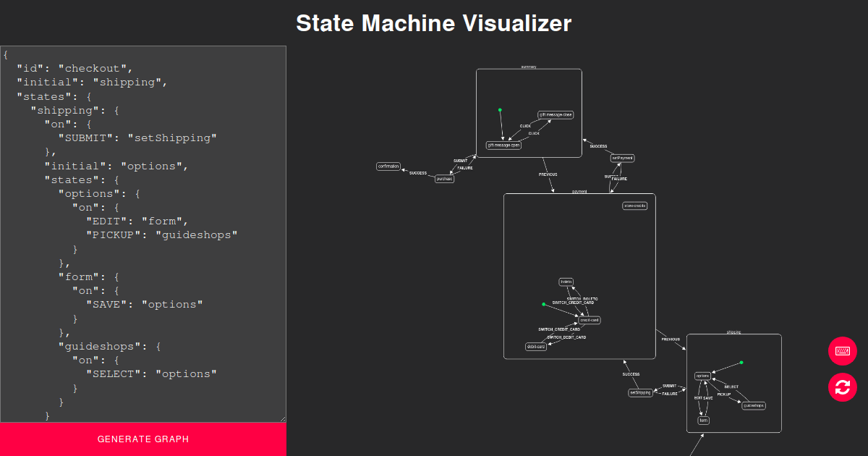This screenshot has height=456, width=868.
Task: Click the 'credit-card' state node
Action: coord(590,320)
